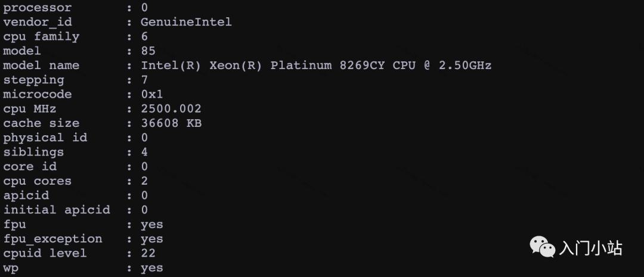Click the wp label on last line
The image size is (644, 277).
11,269
